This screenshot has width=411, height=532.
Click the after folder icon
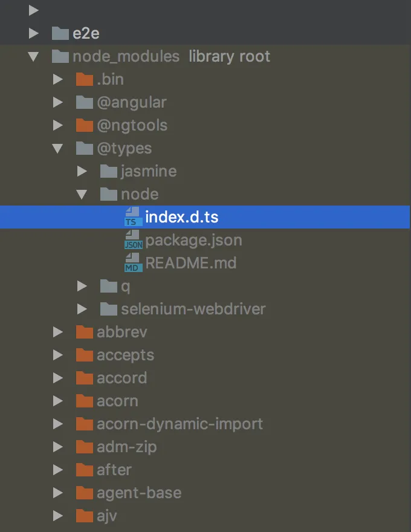coord(85,470)
